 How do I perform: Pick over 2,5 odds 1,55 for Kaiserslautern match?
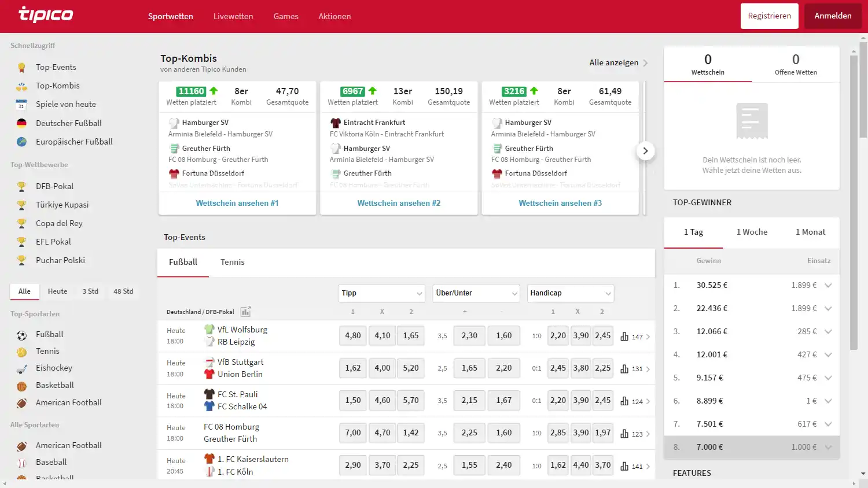point(469,465)
